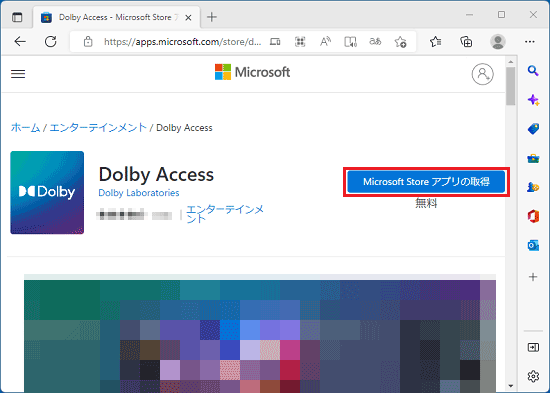Click the Microsoft logo
Viewport: 550px width, 393px height.
pyautogui.click(x=253, y=72)
